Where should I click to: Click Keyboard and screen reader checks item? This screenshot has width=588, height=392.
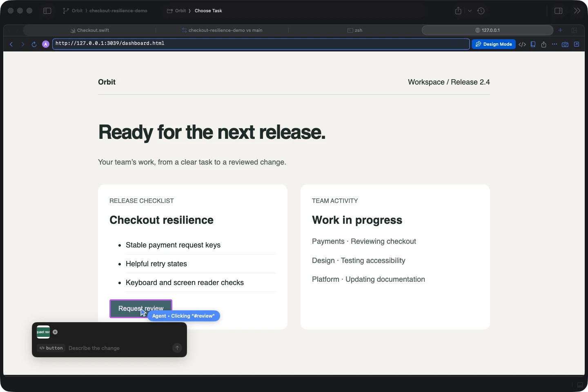[185, 283]
